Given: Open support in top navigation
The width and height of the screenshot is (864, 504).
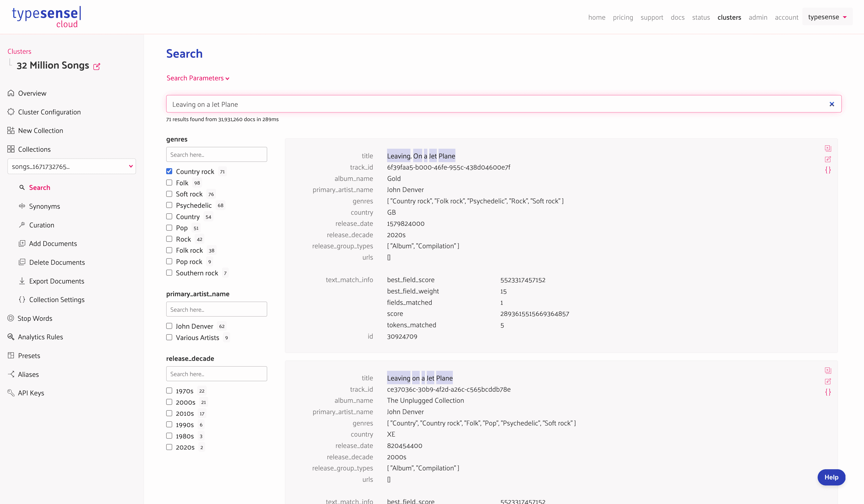Looking at the screenshot, I should point(651,17).
